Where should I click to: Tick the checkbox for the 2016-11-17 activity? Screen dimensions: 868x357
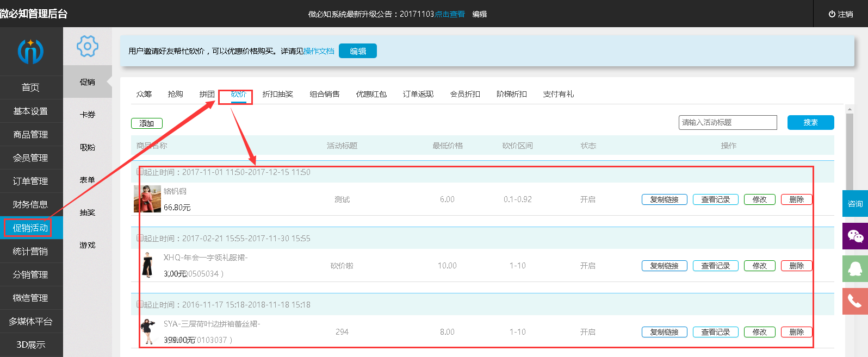(x=140, y=304)
